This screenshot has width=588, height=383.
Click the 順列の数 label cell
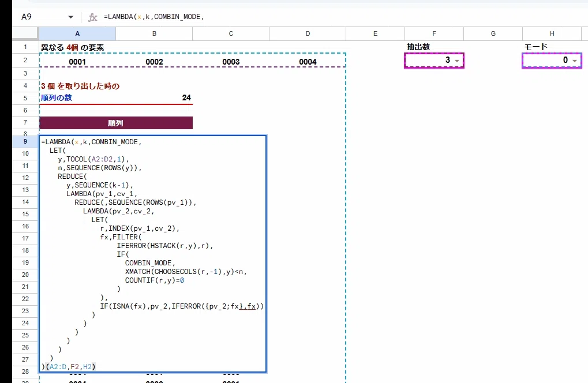[77, 98]
